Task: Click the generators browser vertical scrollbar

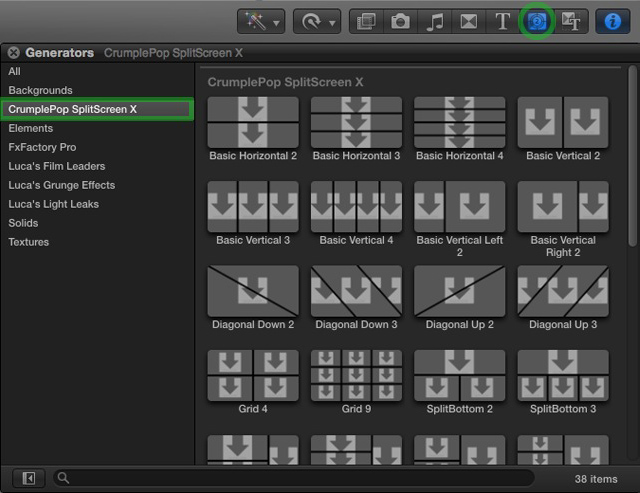Action: tap(632, 156)
